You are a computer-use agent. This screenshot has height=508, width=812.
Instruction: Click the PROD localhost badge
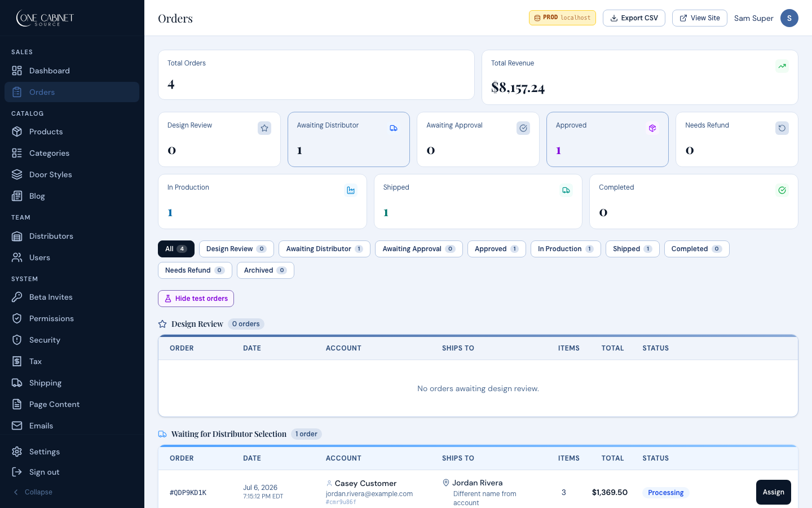(x=562, y=18)
